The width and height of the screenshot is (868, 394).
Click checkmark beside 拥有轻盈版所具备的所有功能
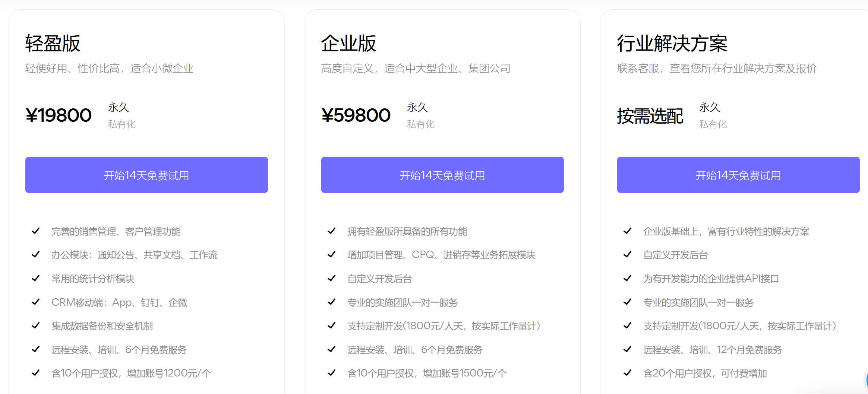tap(332, 231)
